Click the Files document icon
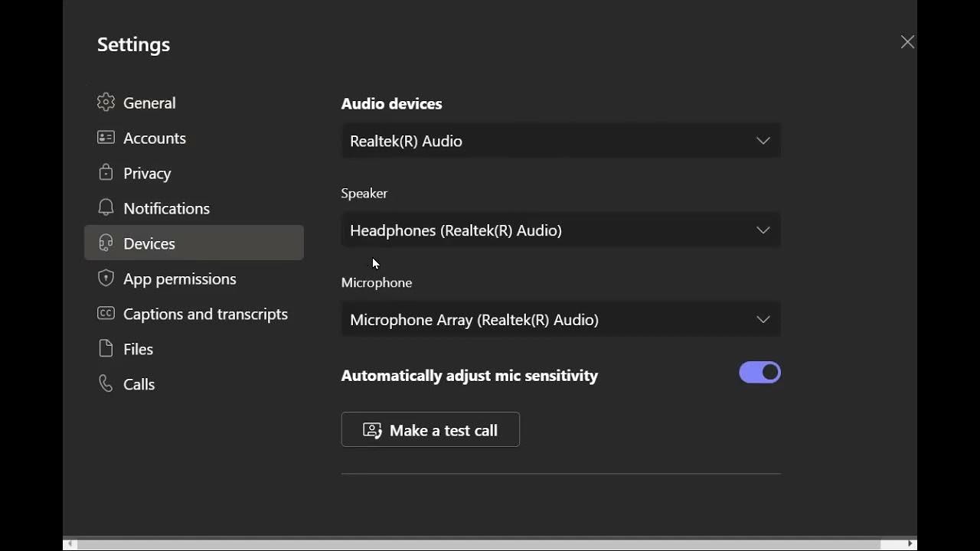This screenshot has width=980, height=551. 106,349
